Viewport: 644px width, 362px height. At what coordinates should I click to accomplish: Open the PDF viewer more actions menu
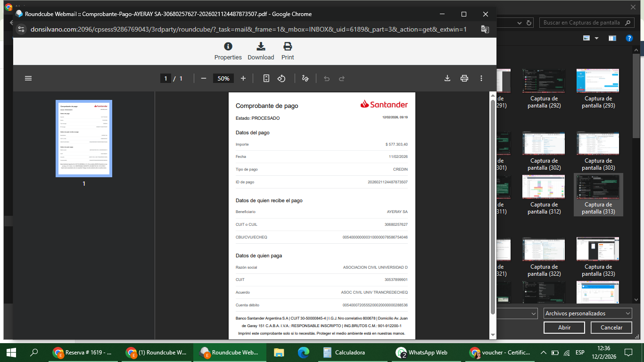481,78
